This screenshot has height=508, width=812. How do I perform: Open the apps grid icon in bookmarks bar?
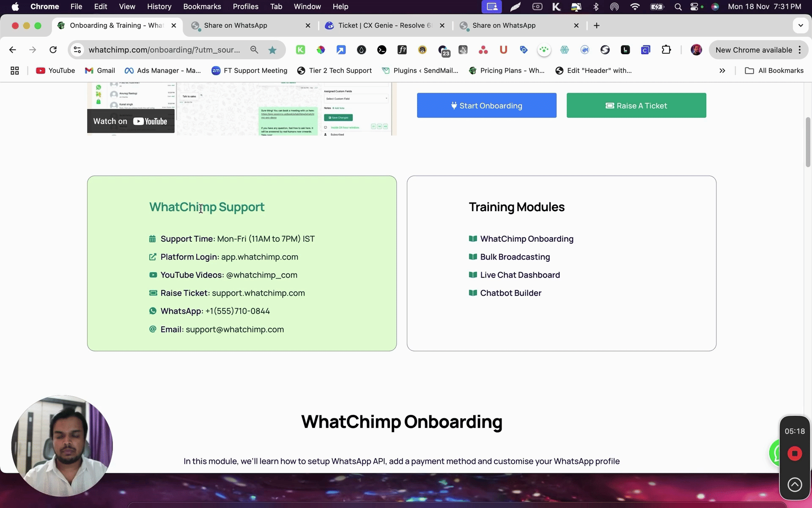(15, 71)
